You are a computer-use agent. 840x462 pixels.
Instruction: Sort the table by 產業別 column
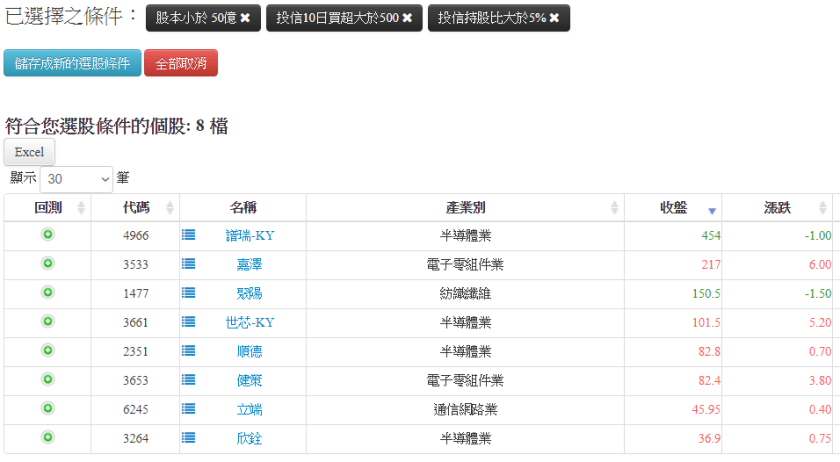(466, 208)
